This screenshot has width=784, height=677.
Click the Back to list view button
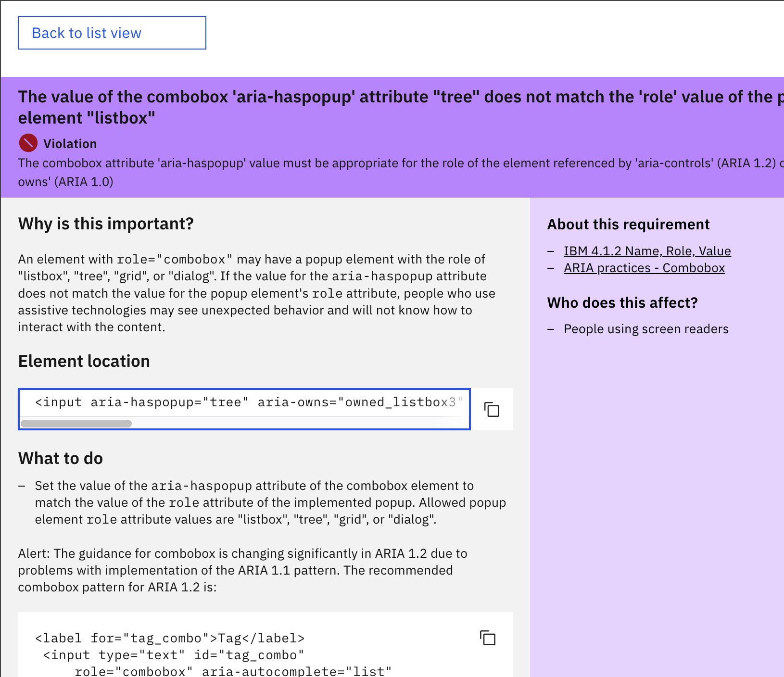pyautogui.click(x=112, y=32)
